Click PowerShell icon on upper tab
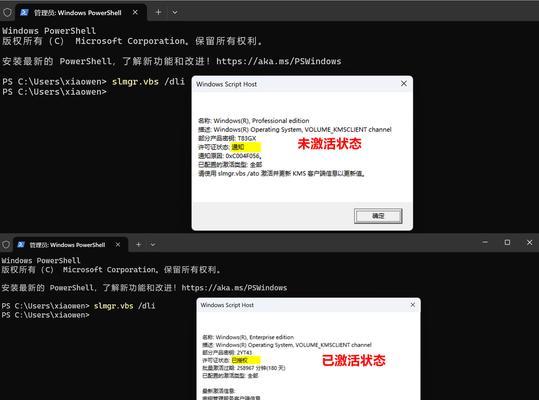539x400 pixels. [24, 13]
